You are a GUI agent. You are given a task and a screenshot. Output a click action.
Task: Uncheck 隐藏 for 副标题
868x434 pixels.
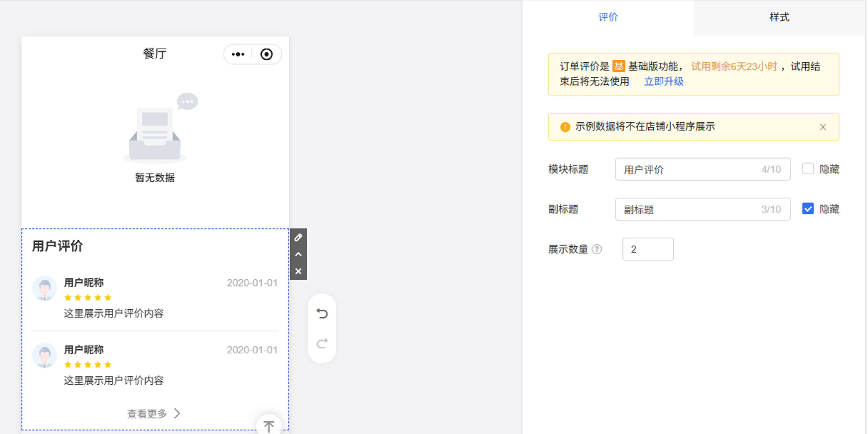point(808,209)
